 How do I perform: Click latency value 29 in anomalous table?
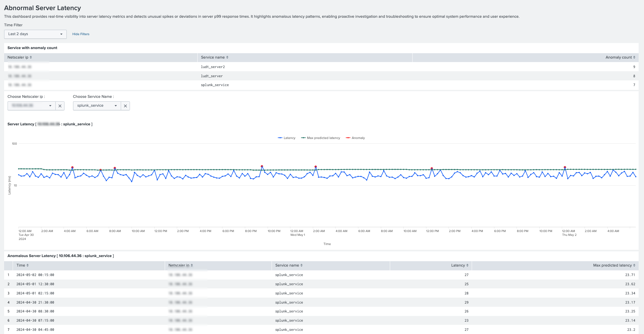tap(466, 302)
